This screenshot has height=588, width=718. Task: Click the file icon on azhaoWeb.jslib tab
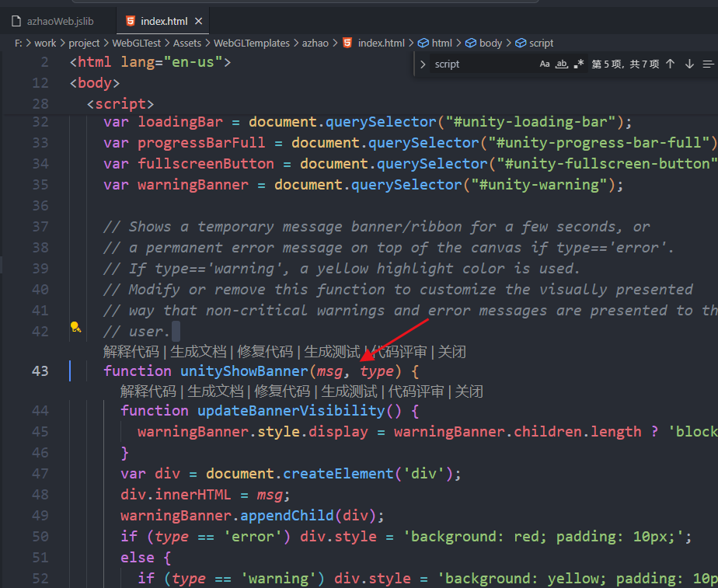click(x=16, y=21)
